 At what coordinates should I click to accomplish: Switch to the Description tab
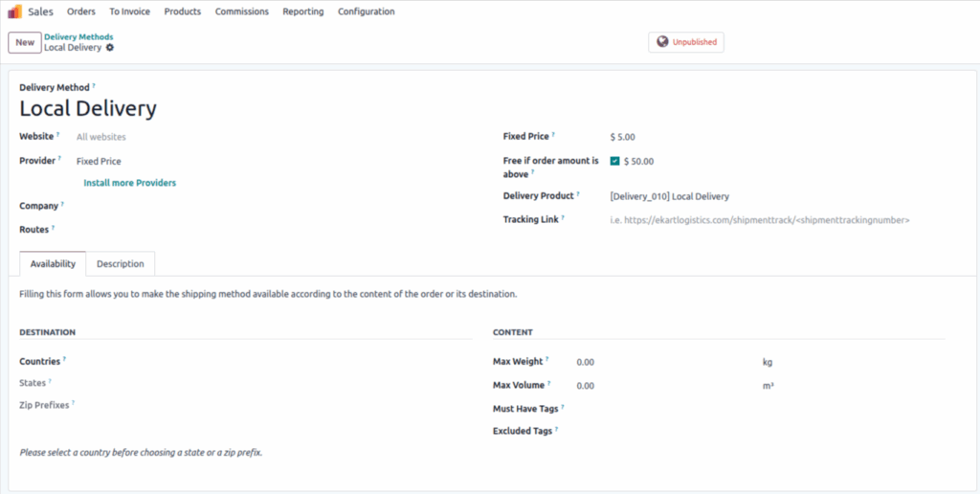click(x=121, y=264)
